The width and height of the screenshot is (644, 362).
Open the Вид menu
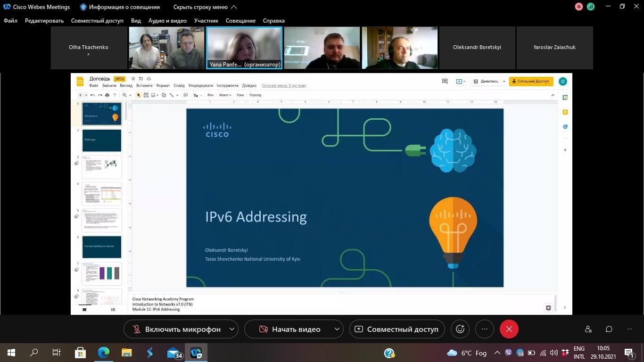point(136,21)
